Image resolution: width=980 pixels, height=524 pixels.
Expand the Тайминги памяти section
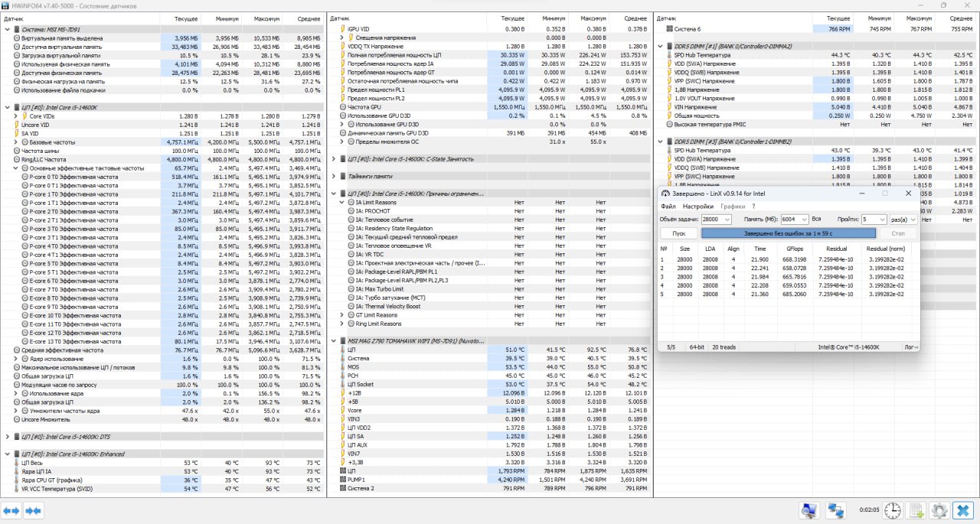(x=333, y=176)
